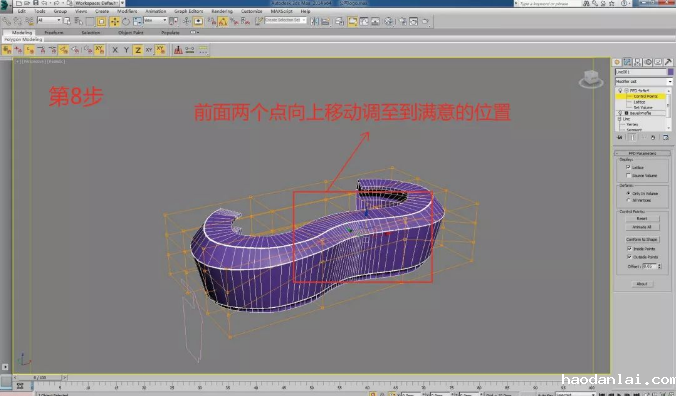Image resolution: width=676 pixels, height=396 pixels.
Task: Click the ViewCube in viewport corner
Action: click(591, 79)
